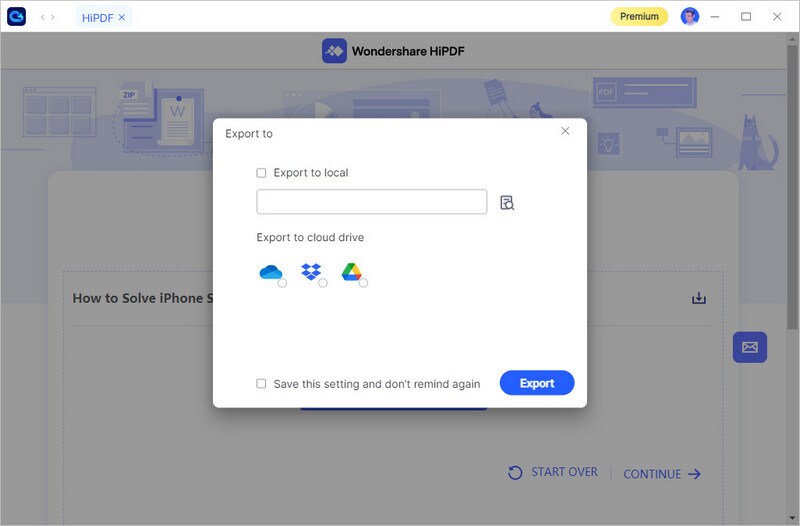800x526 pixels.
Task: Click the Premium badge
Action: (639, 17)
